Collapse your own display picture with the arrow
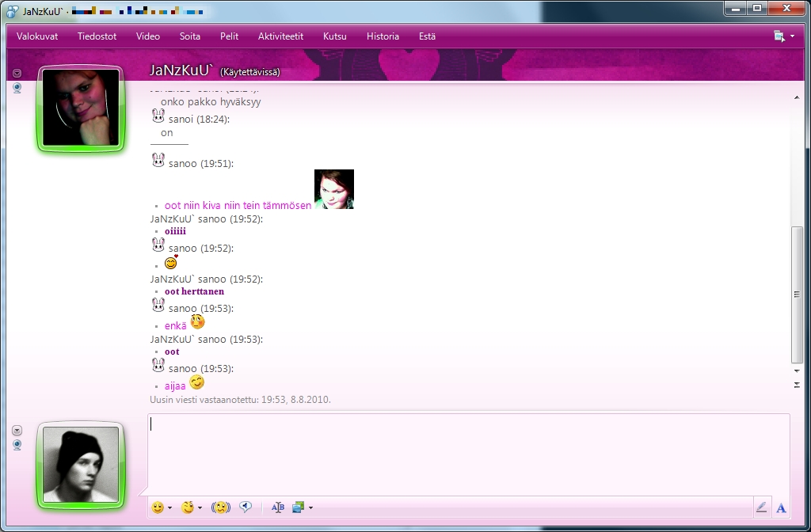The height and width of the screenshot is (532, 811). tap(17, 431)
